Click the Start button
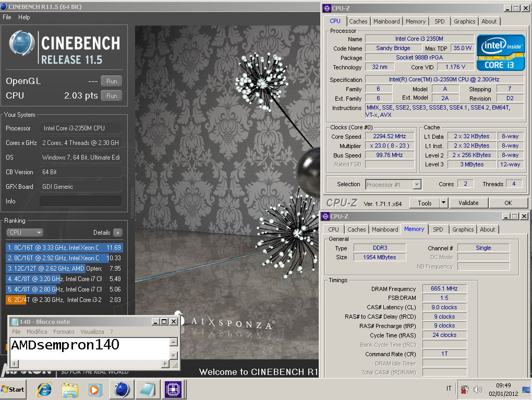The height and width of the screenshot is (400, 532). (13, 389)
